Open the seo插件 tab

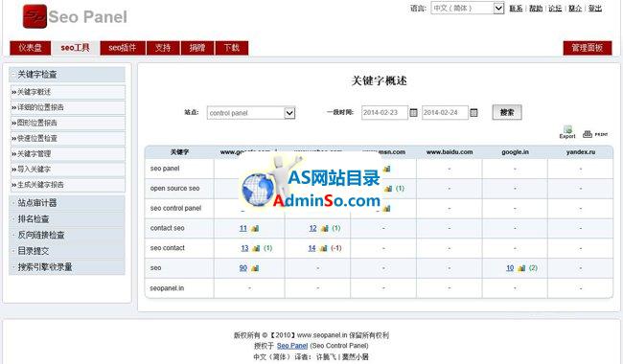(x=123, y=48)
